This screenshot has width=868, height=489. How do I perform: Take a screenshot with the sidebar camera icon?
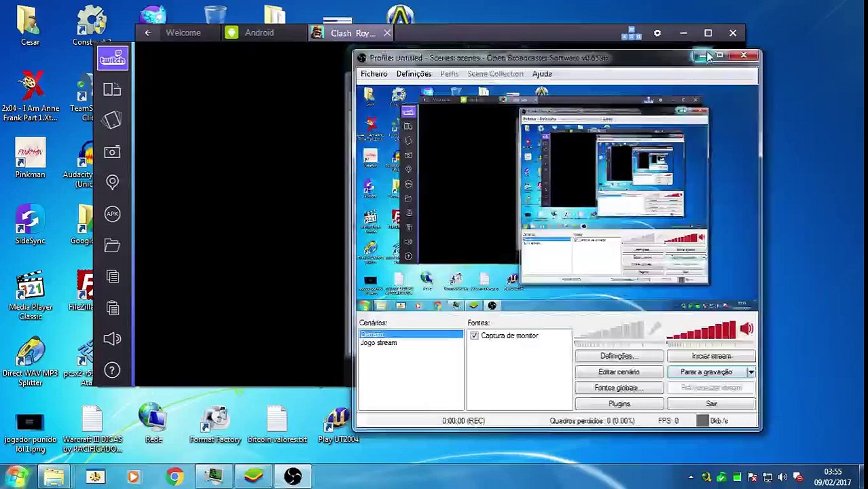(112, 151)
